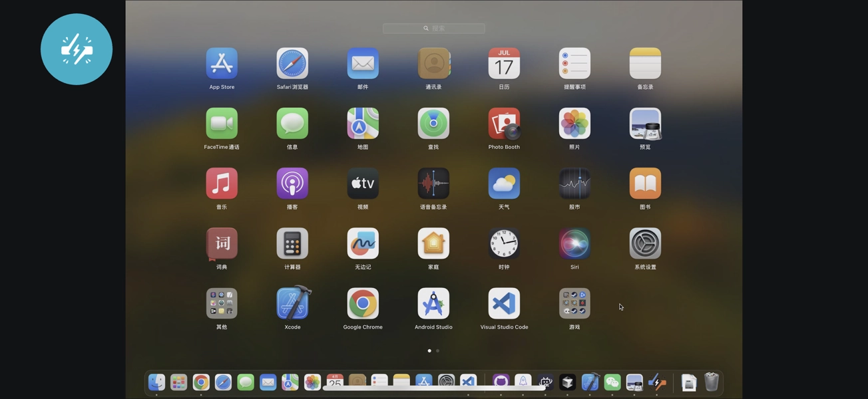Open the 语音备忘录 voice memos app
868x399 pixels.
[x=433, y=184]
